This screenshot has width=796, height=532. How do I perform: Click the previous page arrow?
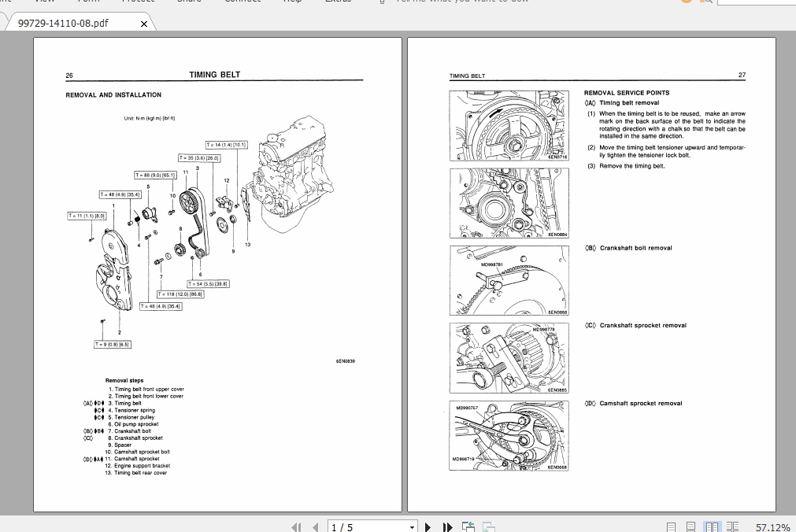point(316,527)
